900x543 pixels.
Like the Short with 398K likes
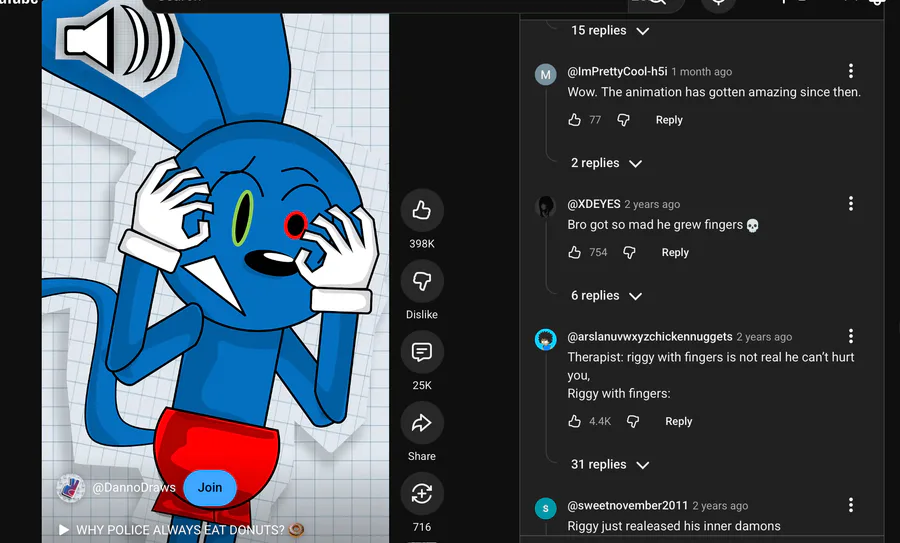point(422,210)
